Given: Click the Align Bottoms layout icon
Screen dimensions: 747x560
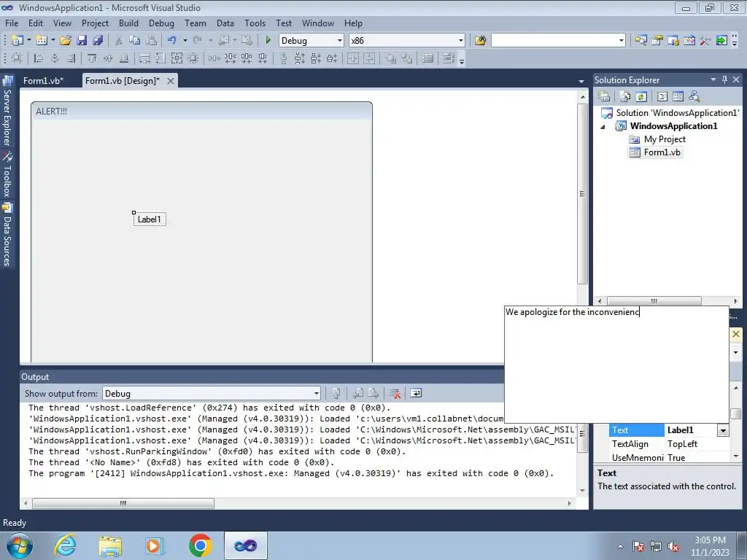Looking at the screenshot, I should [x=124, y=58].
